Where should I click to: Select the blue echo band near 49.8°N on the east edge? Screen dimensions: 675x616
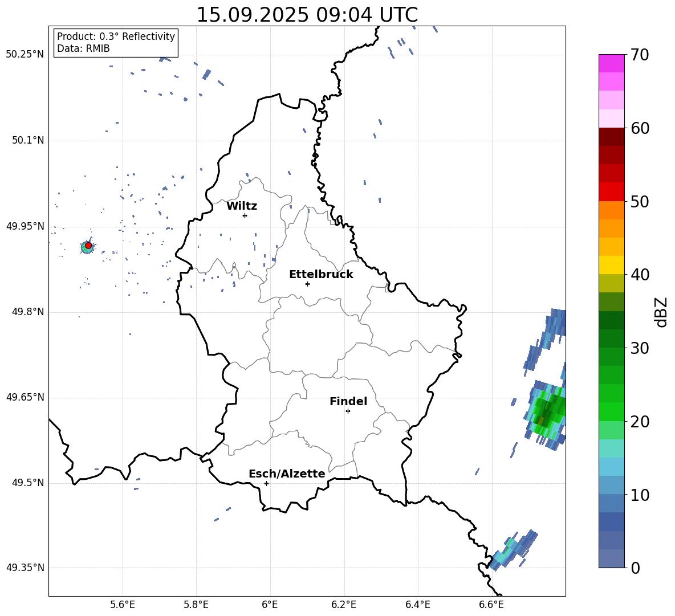tap(547, 336)
